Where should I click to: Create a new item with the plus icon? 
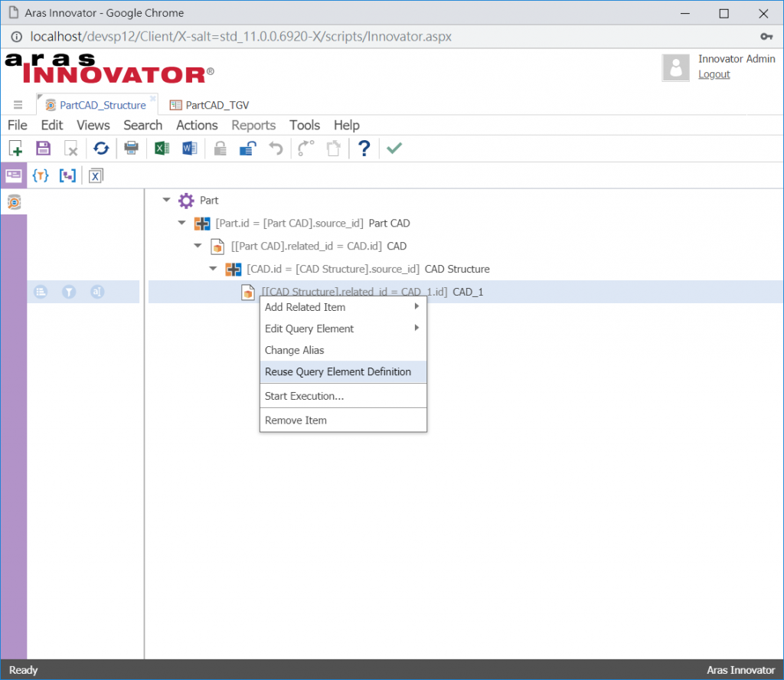(15, 148)
